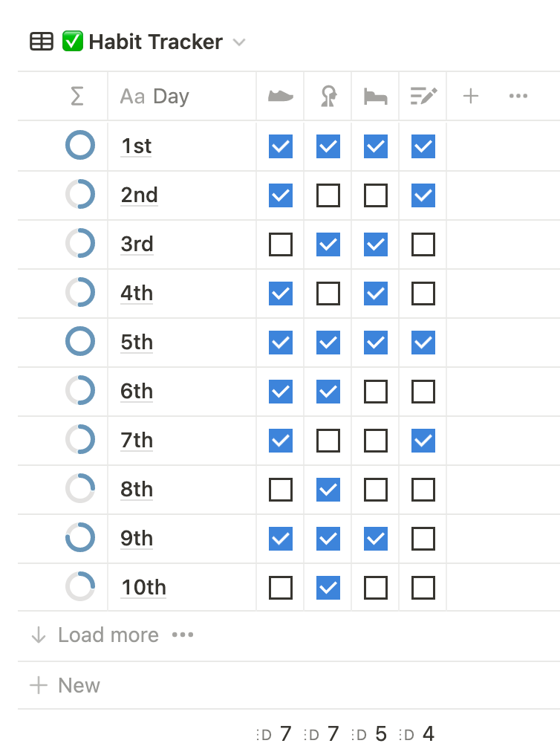Open the shoe column count calculation showing 7

point(275,734)
